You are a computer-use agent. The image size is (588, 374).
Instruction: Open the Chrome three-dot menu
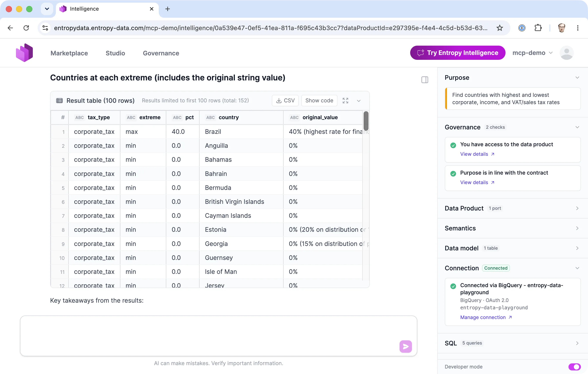tap(578, 28)
